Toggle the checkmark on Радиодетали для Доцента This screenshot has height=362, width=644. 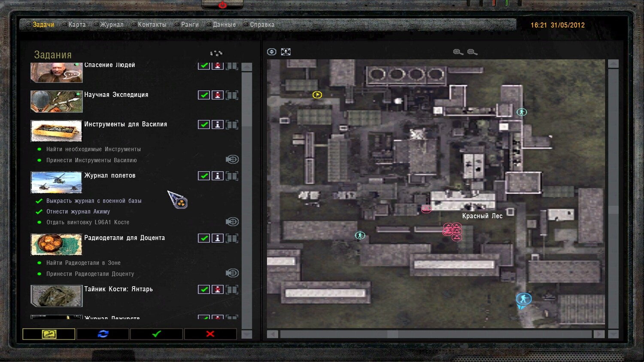pyautogui.click(x=204, y=238)
